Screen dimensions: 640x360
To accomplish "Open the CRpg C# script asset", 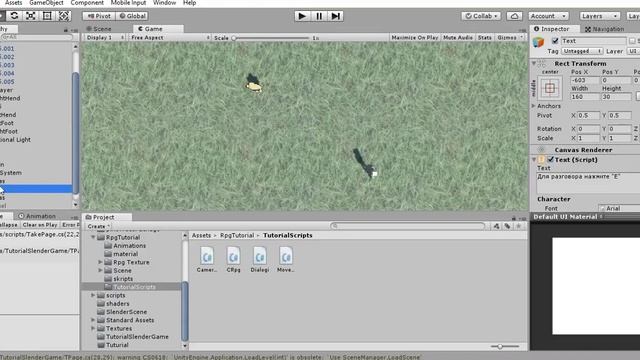I will (x=233, y=260).
